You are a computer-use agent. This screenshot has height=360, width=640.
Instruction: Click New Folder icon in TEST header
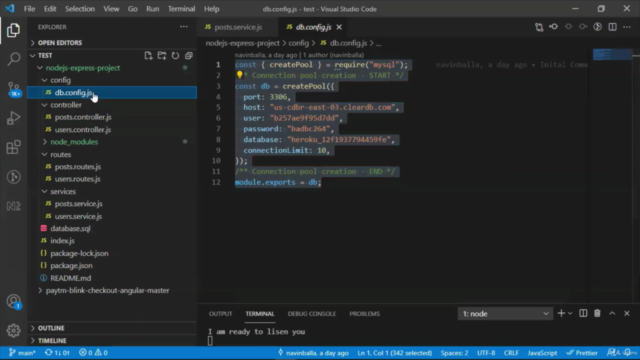[162, 56]
